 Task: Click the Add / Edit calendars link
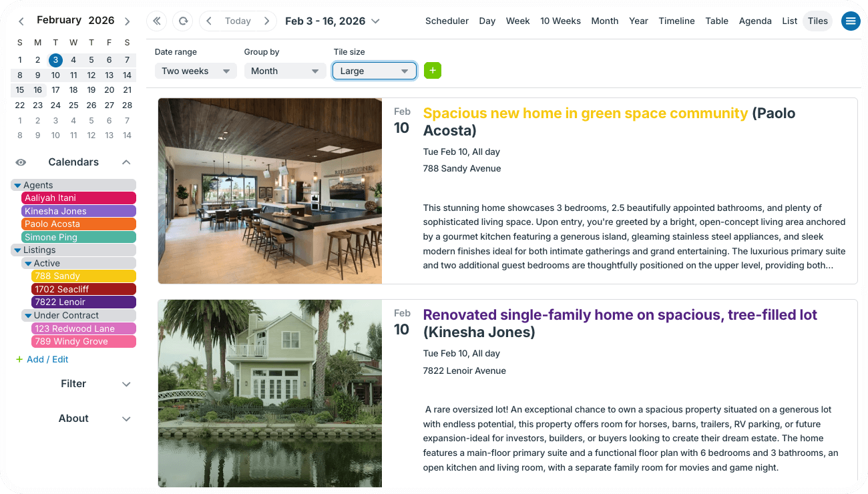click(x=47, y=359)
